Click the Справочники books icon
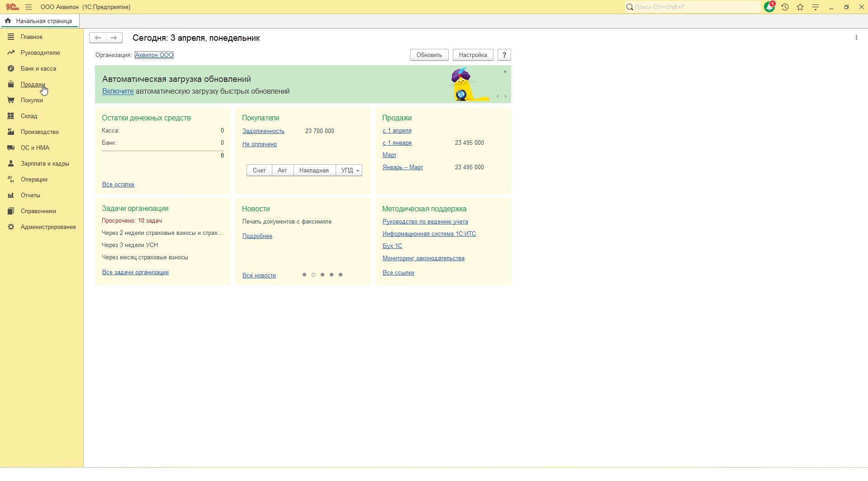868x481 pixels. (11, 211)
